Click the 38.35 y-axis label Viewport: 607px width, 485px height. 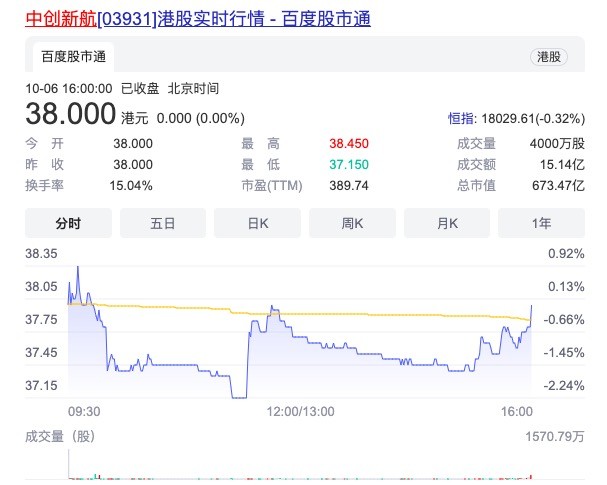[x=41, y=254]
